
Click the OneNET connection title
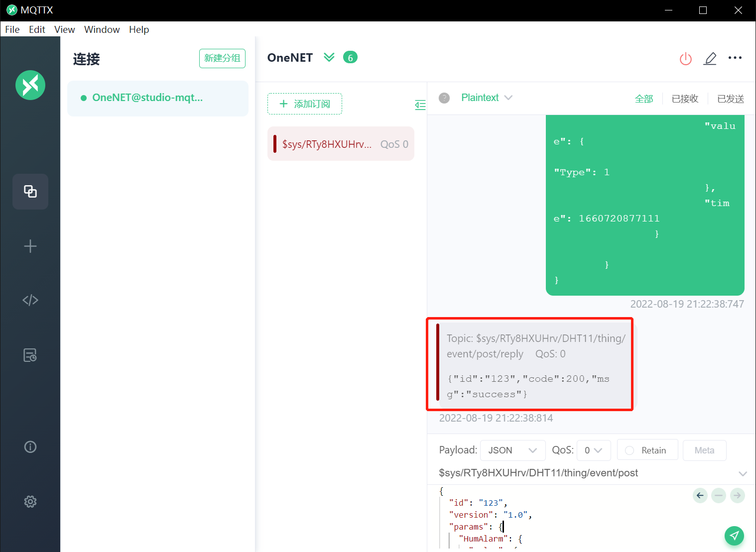pos(290,58)
